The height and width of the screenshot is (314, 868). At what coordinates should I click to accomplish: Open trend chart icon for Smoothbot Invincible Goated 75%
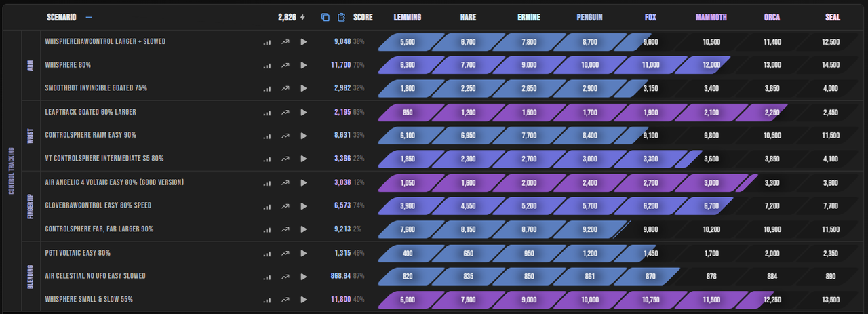(x=285, y=88)
